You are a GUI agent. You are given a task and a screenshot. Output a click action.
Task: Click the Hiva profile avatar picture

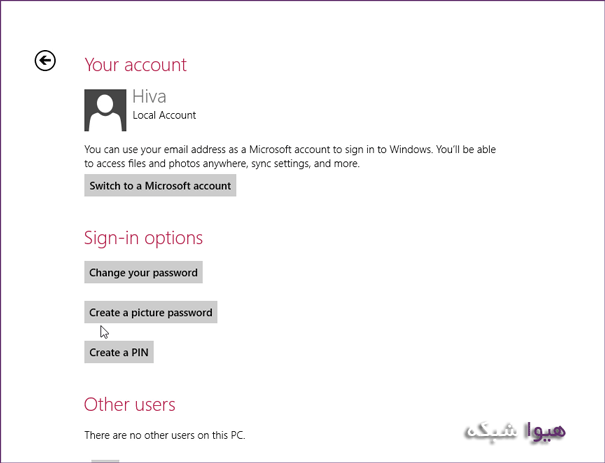[x=105, y=110]
